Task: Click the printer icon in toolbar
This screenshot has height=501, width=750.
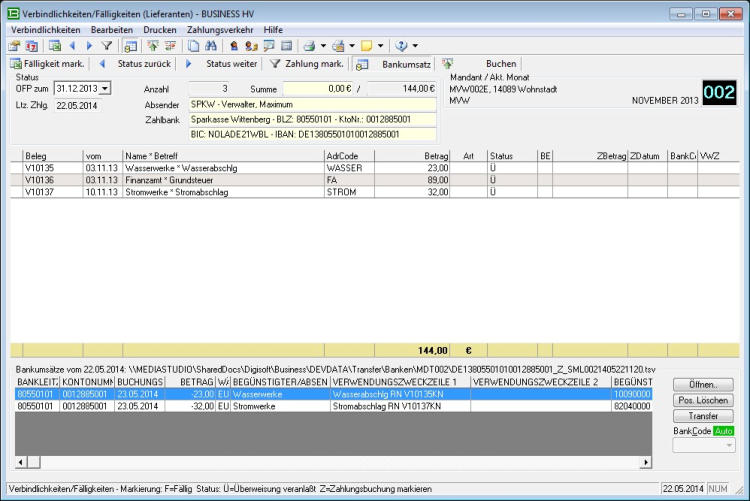Action: coord(309,46)
